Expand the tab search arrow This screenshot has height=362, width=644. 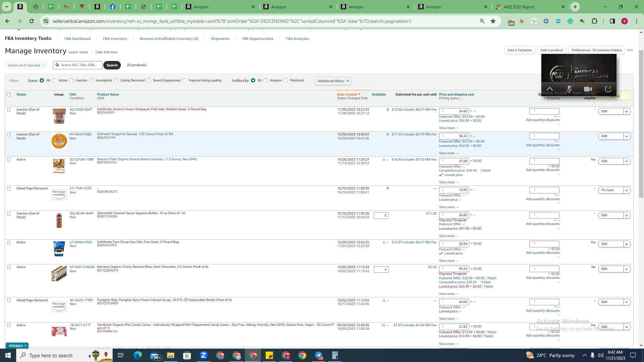[x=6, y=7]
